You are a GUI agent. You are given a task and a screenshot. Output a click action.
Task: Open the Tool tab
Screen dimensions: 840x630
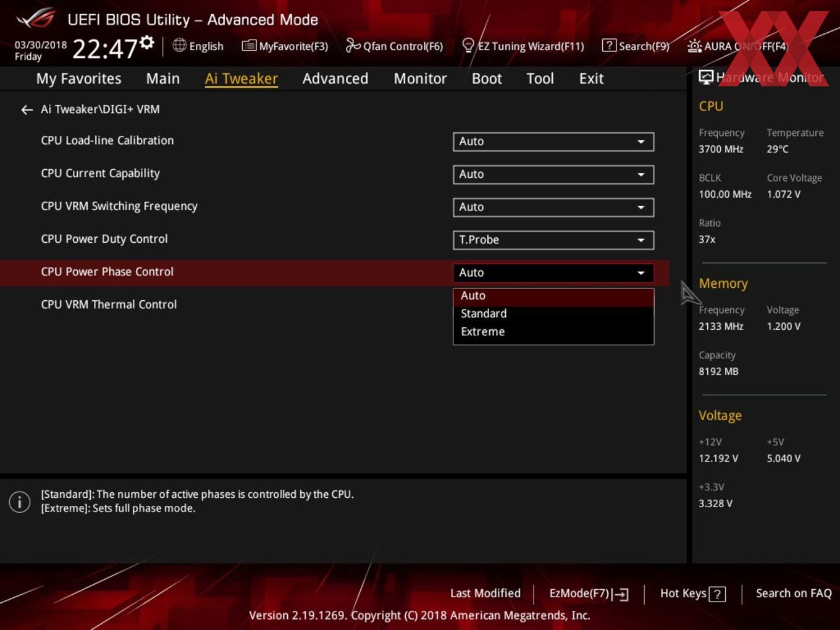pos(540,78)
